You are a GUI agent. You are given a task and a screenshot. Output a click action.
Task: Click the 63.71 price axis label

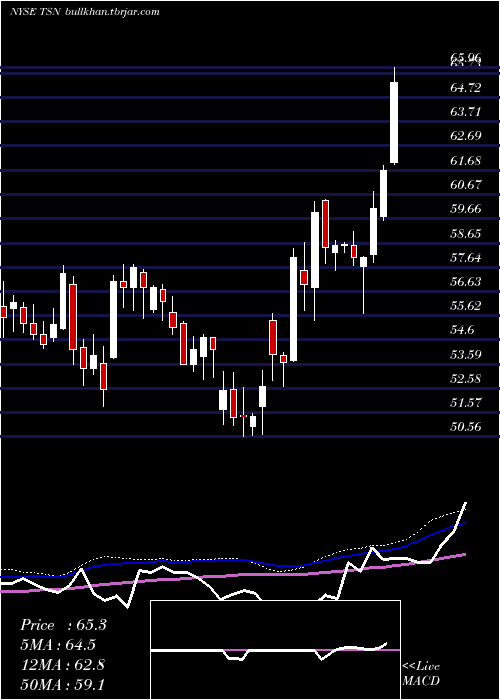tap(466, 112)
